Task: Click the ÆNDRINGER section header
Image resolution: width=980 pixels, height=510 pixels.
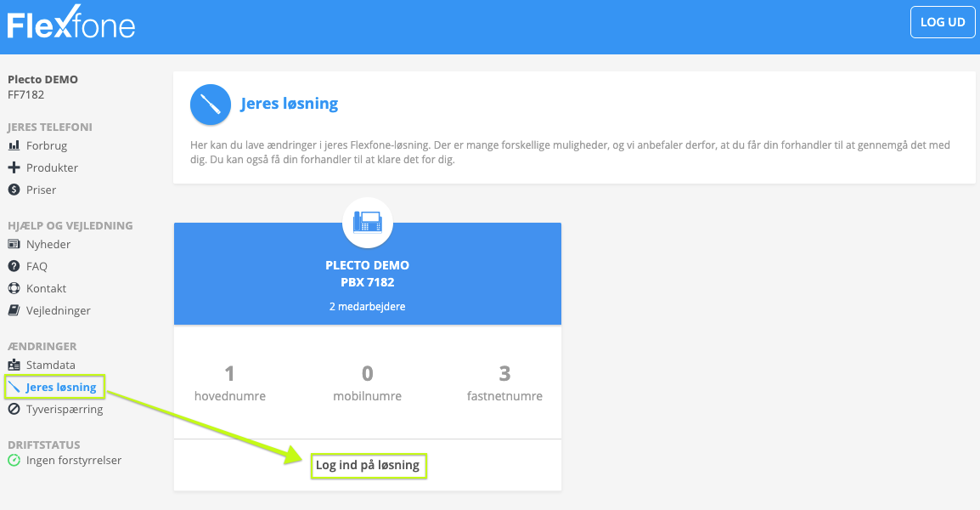Action: coord(42,346)
